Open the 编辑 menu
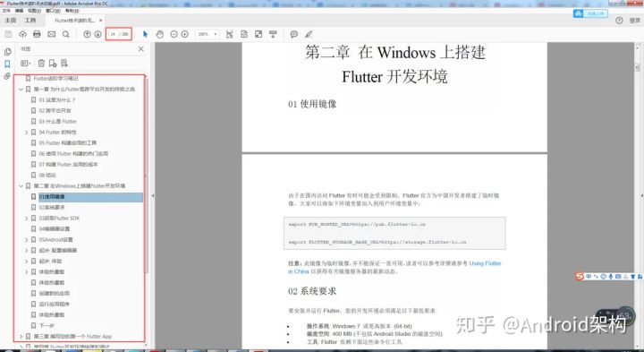644x352 pixels. click(19, 10)
